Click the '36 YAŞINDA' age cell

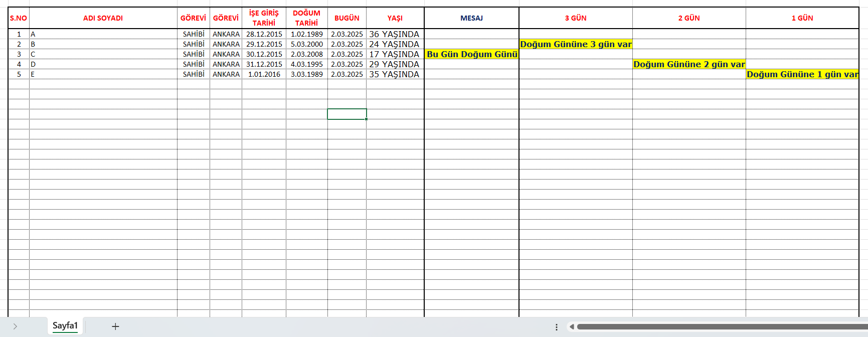(x=395, y=34)
